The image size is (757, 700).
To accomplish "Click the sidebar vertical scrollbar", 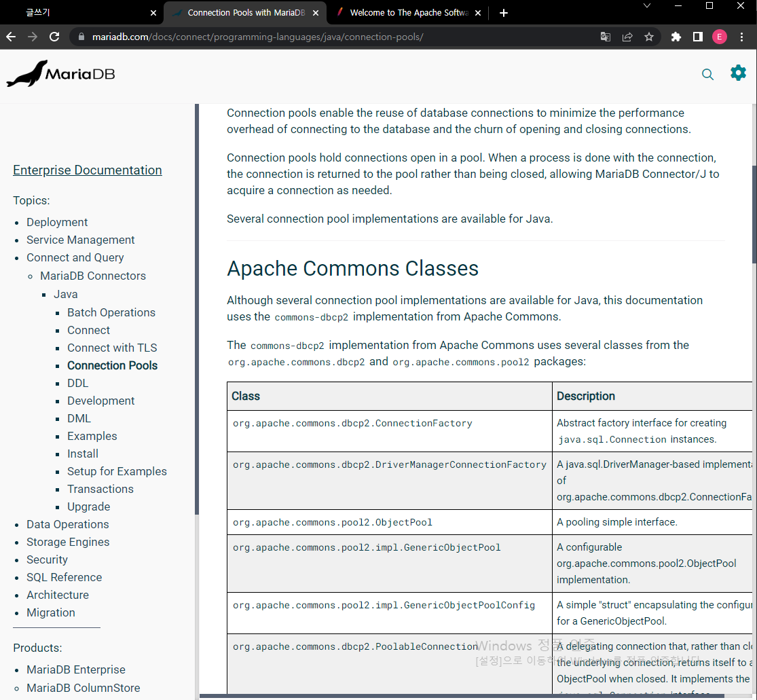I will click(x=197, y=309).
